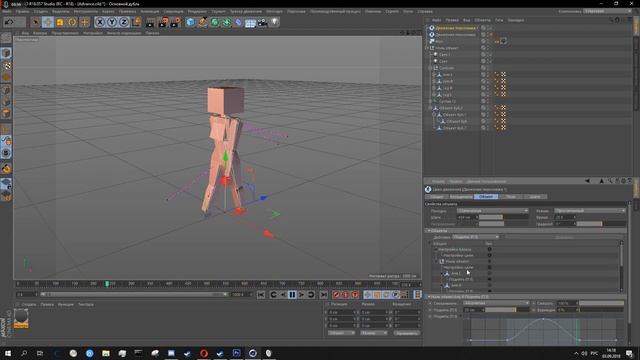This screenshot has height=360, width=640.
Task: Open the Объекты menu in Object Manager
Action: 482,20
